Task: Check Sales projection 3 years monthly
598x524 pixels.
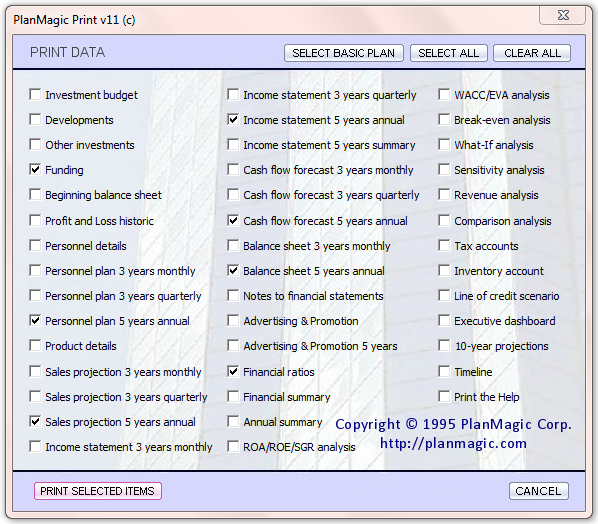Action: [35, 371]
